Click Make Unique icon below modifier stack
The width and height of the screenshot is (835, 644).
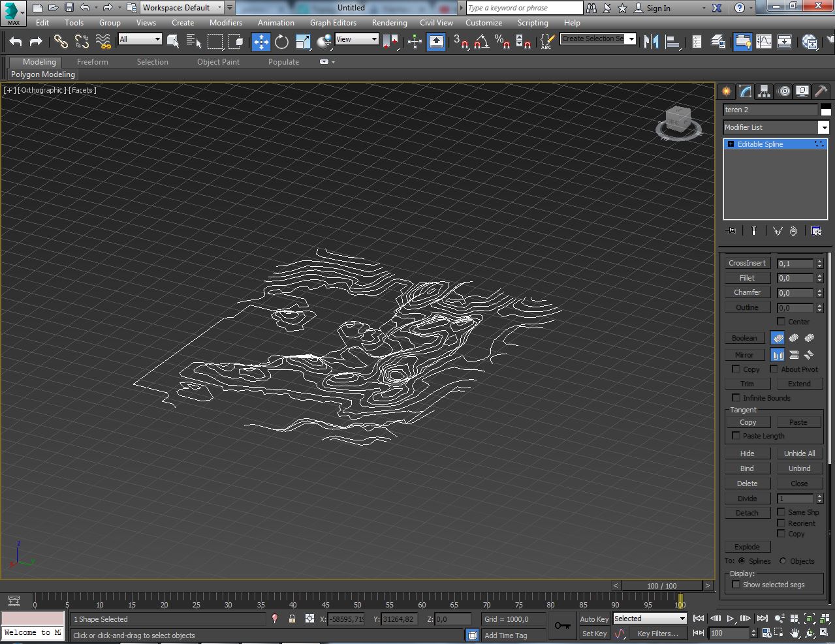778,230
